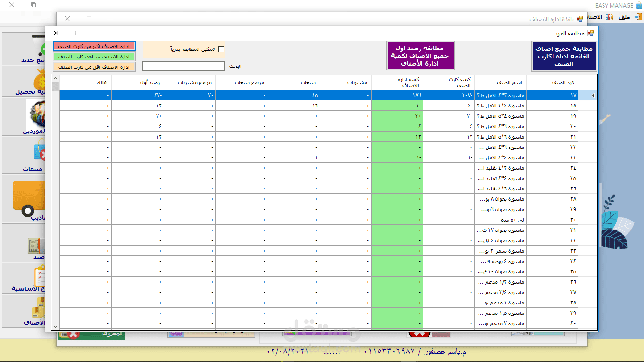Click مرتجع مبيعات column header
Screen dimensions: 644x362
[x=241, y=82]
